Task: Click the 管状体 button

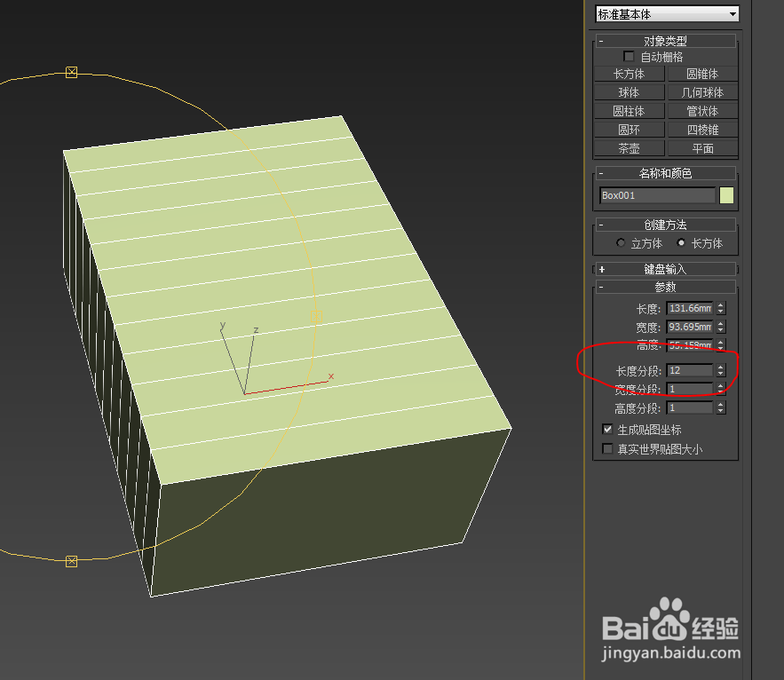Action: [702, 111]
